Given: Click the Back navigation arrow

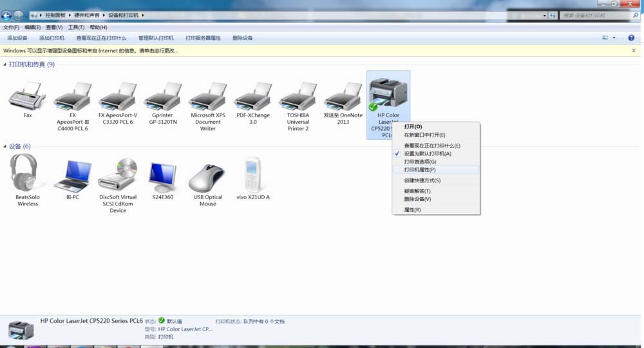Looking at the screenshot, I should point(6,15).
